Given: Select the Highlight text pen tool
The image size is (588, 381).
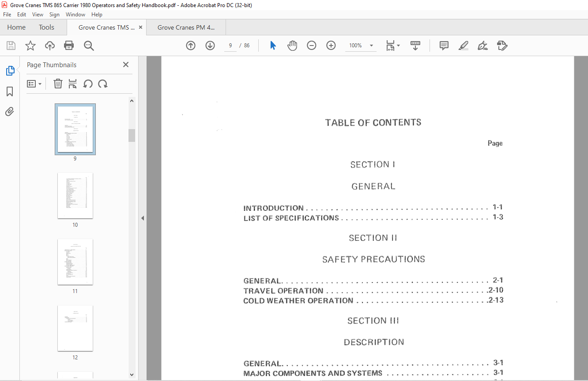Looking at the screenshot, I should pos(464,46).
